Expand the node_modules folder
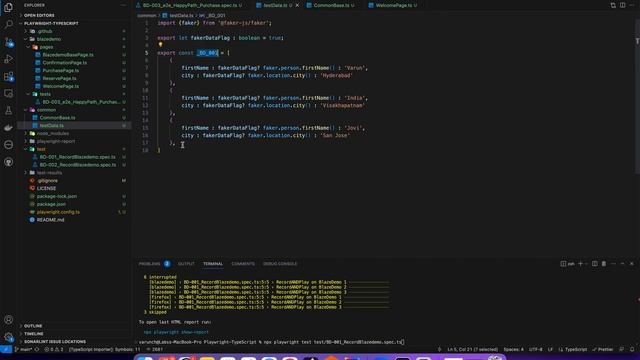The width and height of the screenshot is (640, 360). (x=53, y=133)
